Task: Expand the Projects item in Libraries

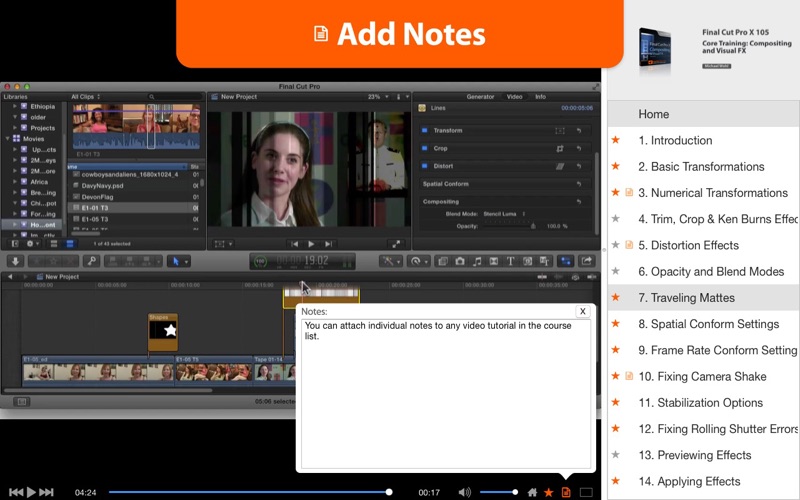Action: pyautogui.click(x=15, y=128)
